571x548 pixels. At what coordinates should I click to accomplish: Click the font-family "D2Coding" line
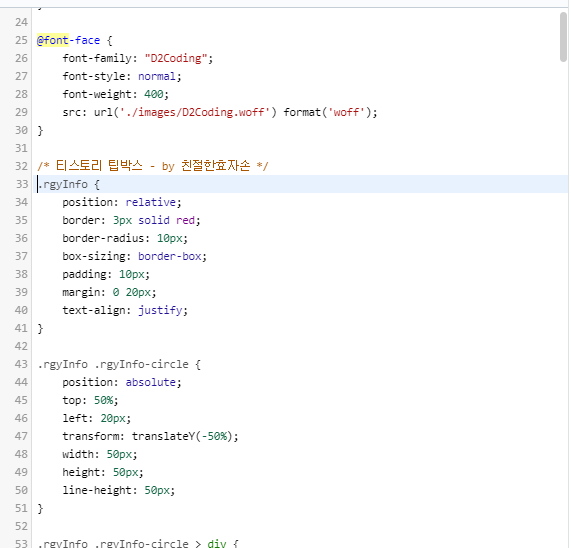tap(137, 58)
